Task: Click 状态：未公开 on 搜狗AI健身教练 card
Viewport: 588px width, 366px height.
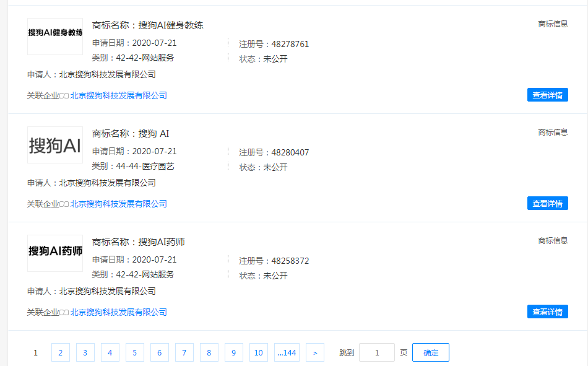Action: point(263,59)
